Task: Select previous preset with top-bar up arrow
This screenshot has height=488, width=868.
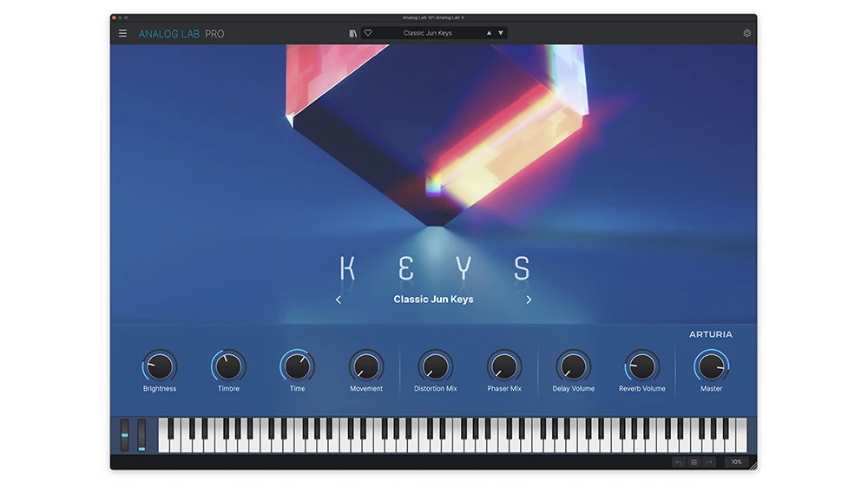Action: (x=489, y=33)
